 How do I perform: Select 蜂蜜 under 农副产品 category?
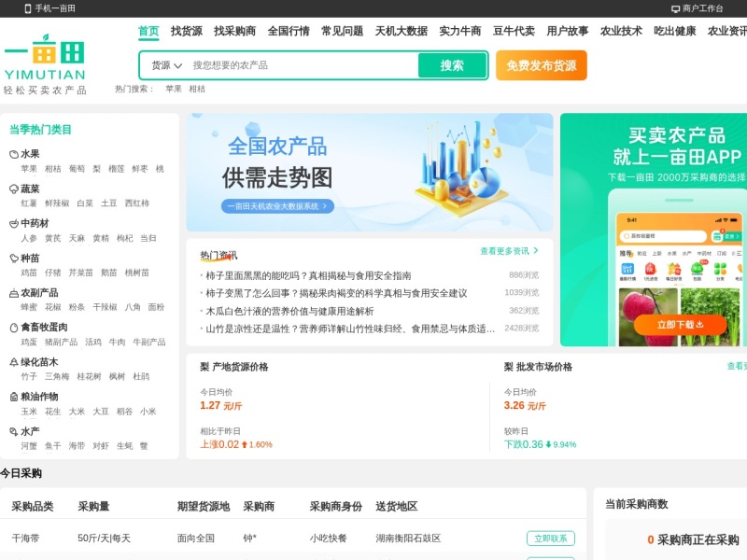(x=29, y=307)
